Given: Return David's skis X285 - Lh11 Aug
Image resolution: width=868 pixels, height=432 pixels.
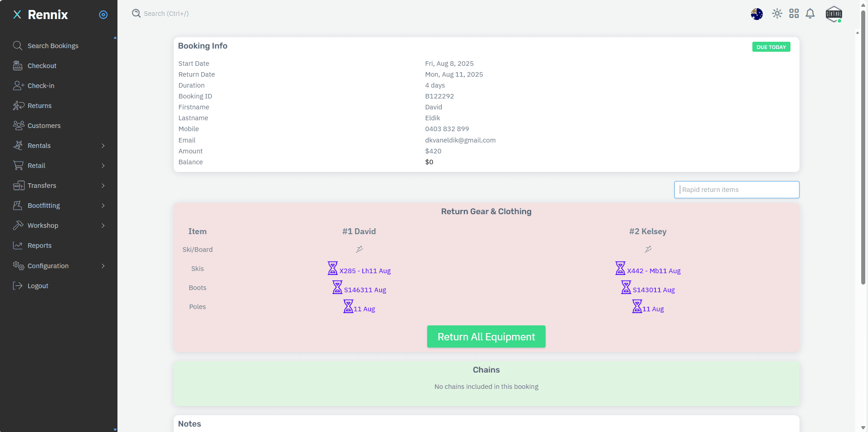Looking at the screenshot, I should tap(365, 271).
